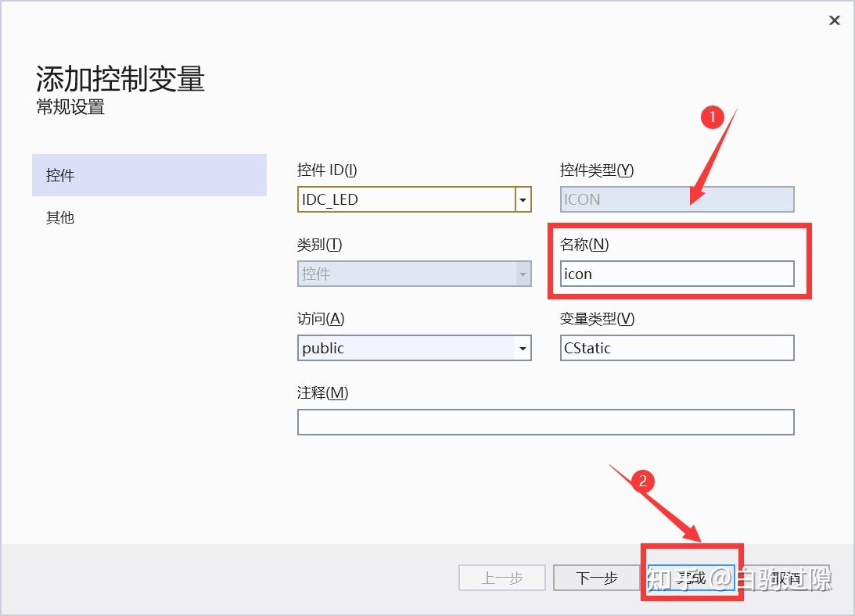Open the 控件 ID dropdown arrow

point(522,199)
